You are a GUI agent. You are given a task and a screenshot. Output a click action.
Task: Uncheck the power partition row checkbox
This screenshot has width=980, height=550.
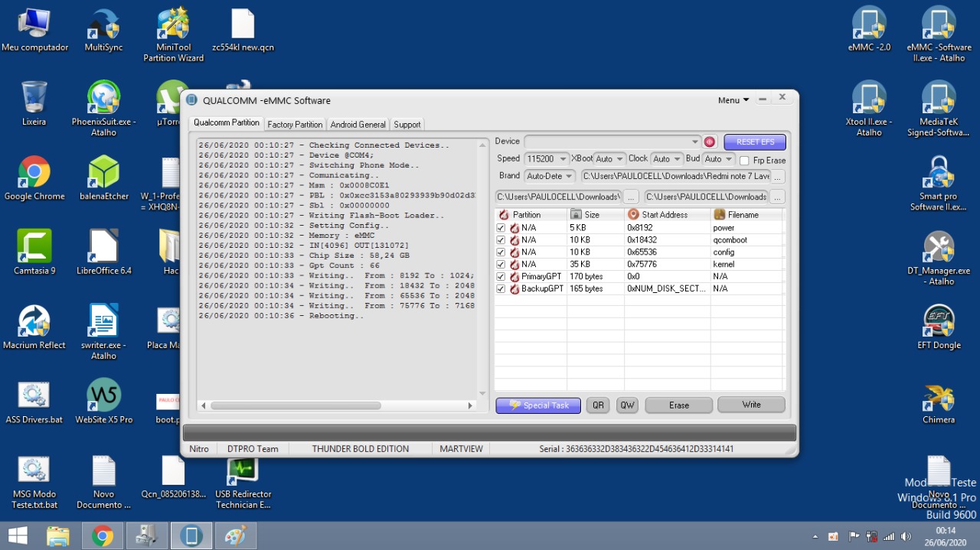click(501, 228)
